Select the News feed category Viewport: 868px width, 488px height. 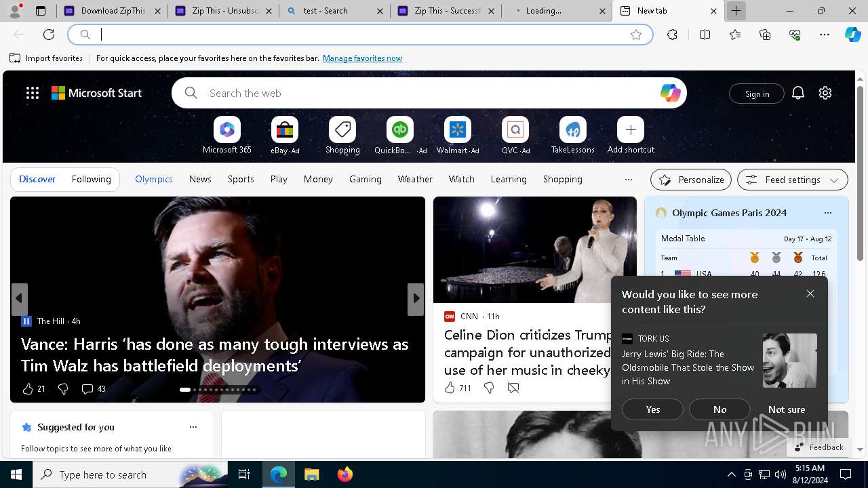200,179
